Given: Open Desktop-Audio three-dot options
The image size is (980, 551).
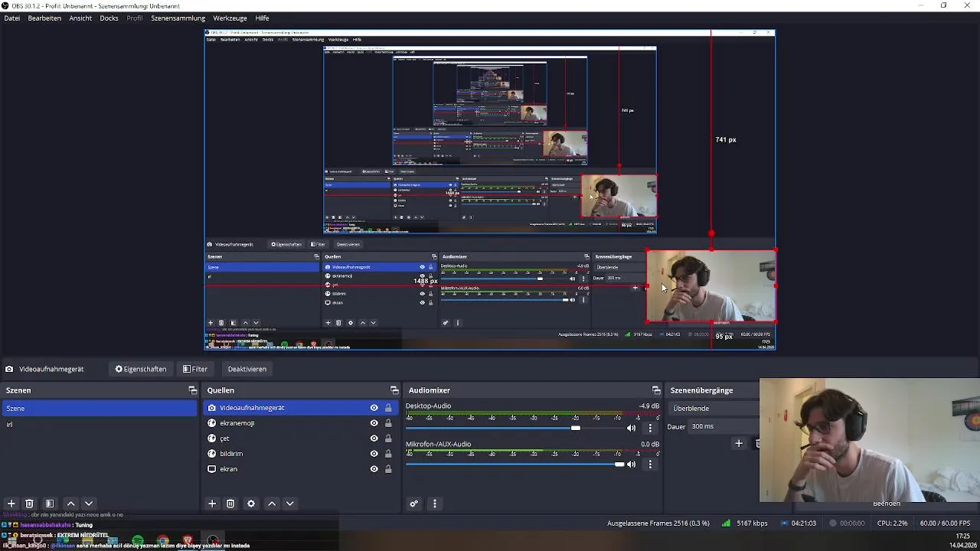Looking at the screenshot, I should click(650, 428).
